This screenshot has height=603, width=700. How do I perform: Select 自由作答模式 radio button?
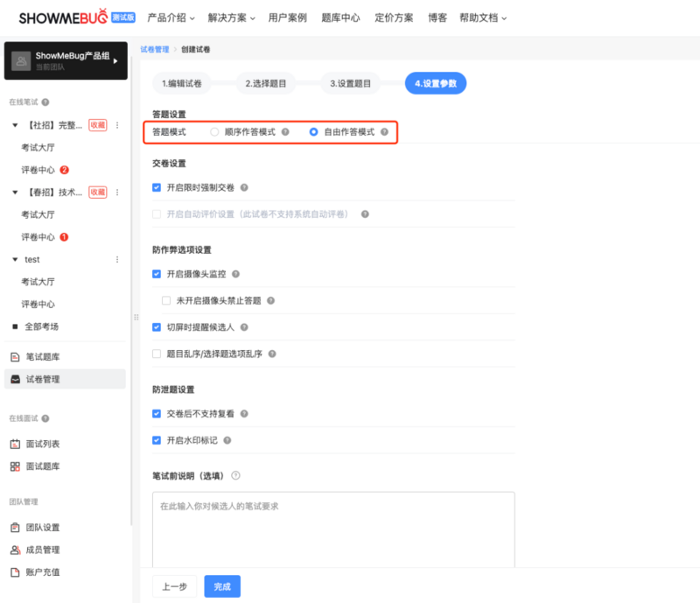(314, 132)
